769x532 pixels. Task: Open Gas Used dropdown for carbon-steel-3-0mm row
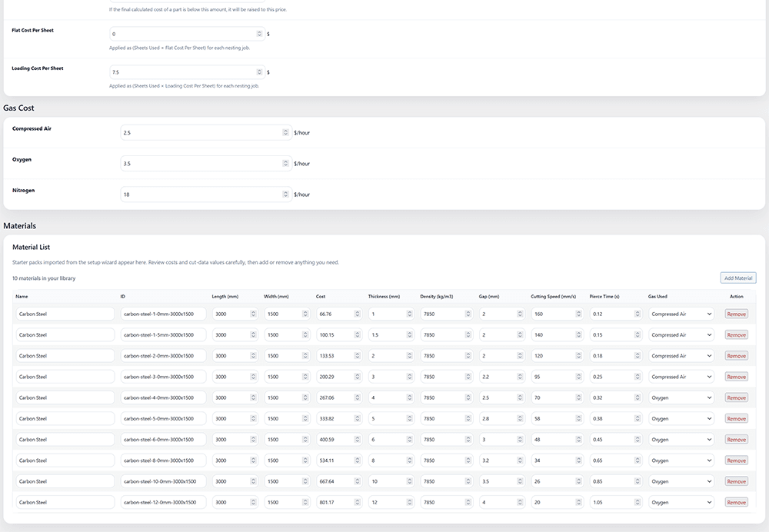tap(681, 377)
